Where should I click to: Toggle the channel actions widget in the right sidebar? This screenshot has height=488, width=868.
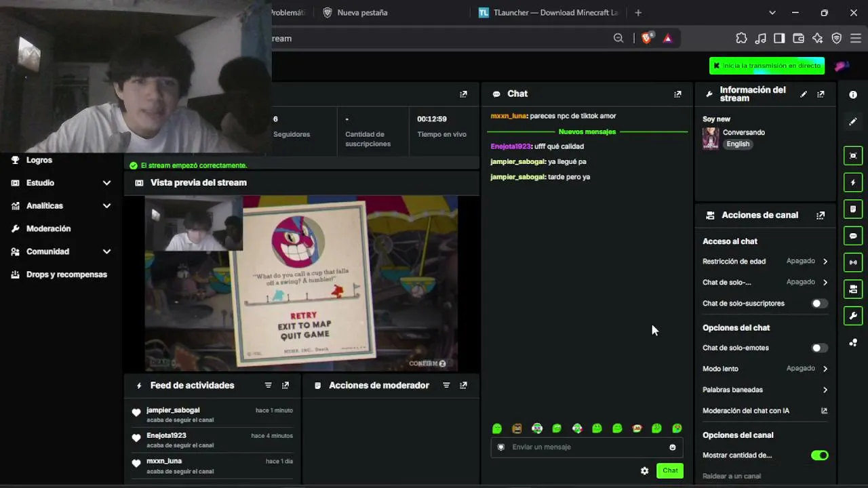853,289
